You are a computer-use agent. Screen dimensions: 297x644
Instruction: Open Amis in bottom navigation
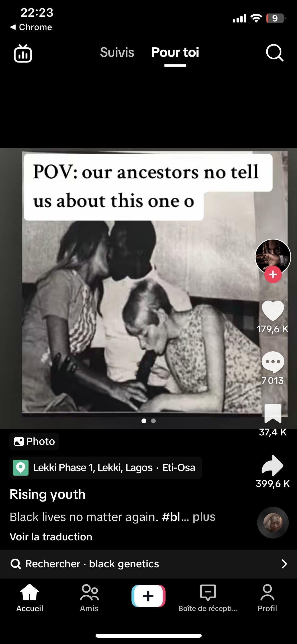pyautogui.click(x=89, y=598)
